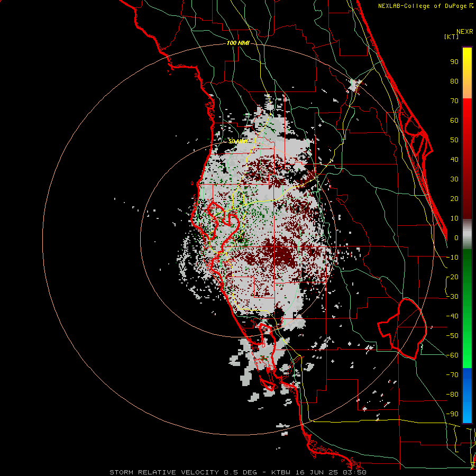Click the [KT] units label
The image size is (476, 476).
[x=451, y=36]
